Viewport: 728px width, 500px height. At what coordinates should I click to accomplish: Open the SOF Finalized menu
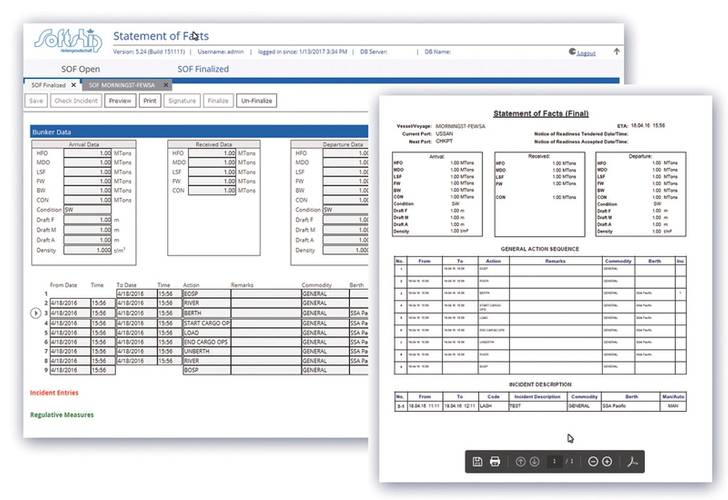[x=203, y=69]
